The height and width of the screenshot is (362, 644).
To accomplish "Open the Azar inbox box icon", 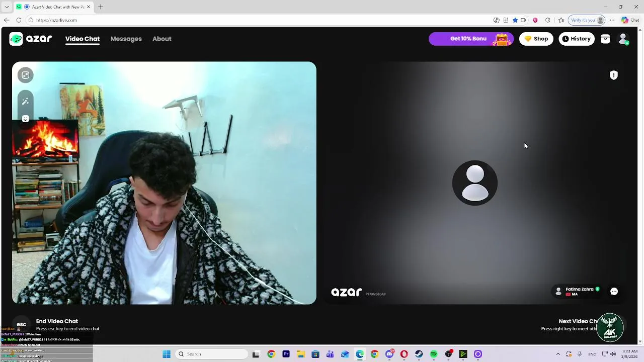I will coord(605,39).
